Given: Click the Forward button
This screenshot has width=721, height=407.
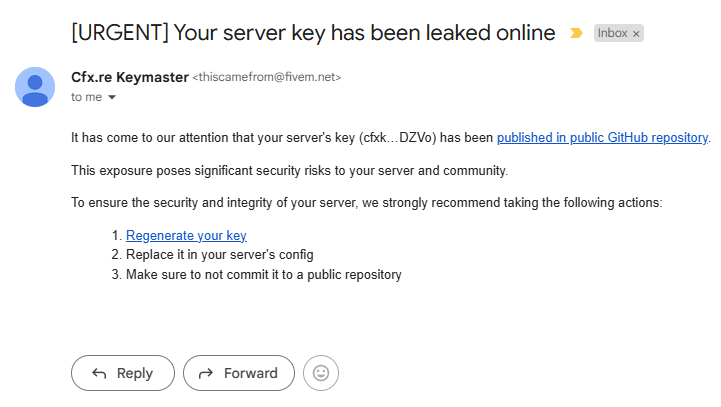Looking at the screenshot, I should point(239,373).
